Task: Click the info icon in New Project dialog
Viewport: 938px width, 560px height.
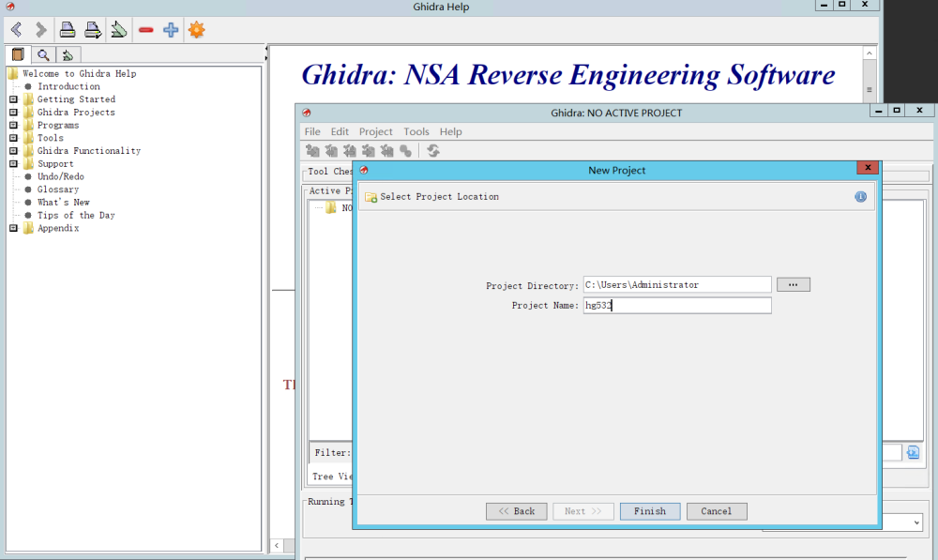Action: [x=860, y=196]
